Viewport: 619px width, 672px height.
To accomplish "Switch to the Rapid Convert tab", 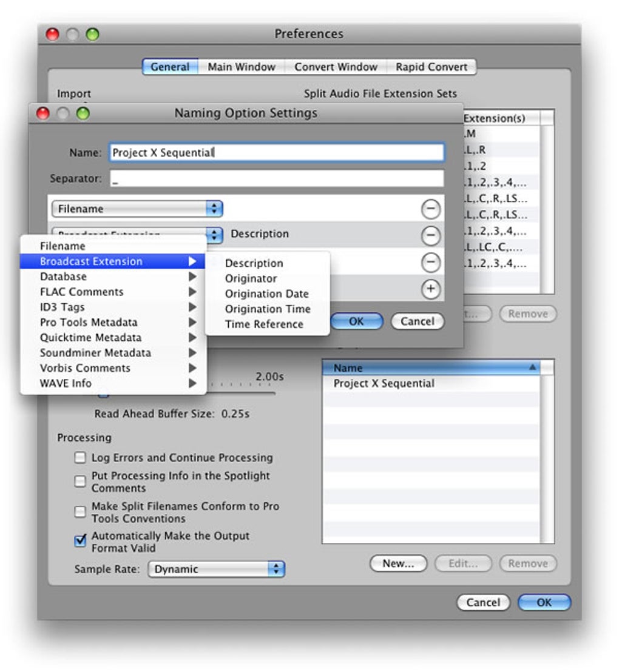I will [432, 67].
